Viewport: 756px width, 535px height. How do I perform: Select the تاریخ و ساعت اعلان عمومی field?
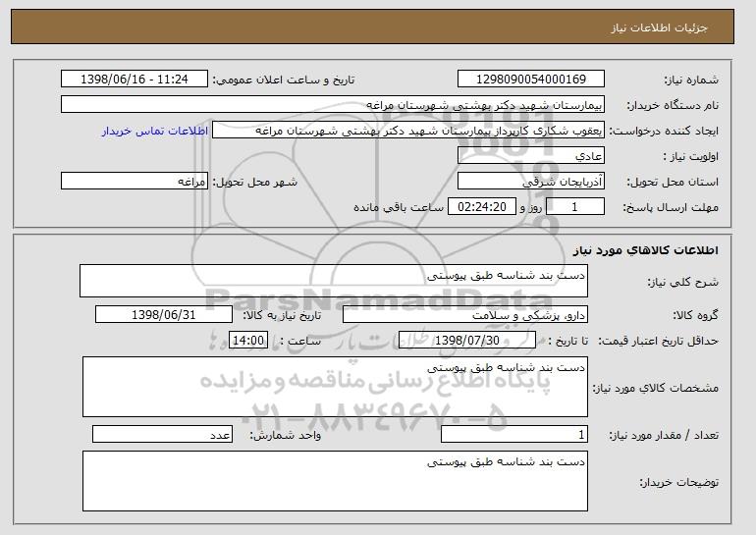(135, 80)
